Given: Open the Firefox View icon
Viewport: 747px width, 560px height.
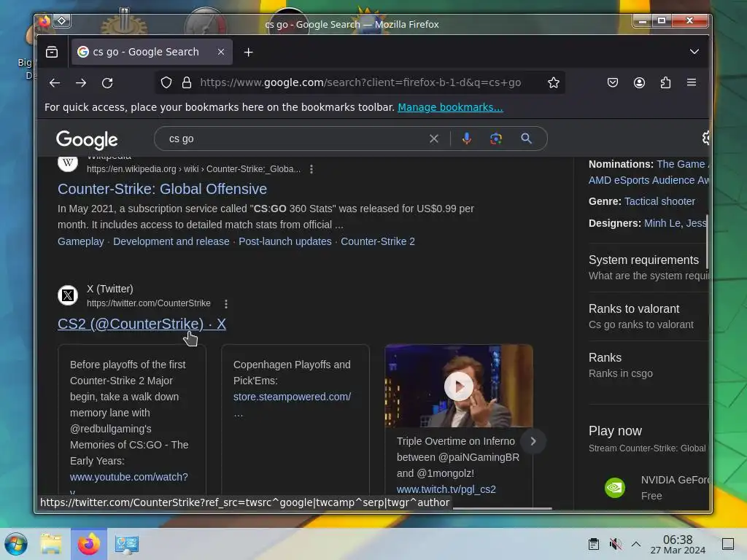Looking at the screenshot, I should 52,52.
